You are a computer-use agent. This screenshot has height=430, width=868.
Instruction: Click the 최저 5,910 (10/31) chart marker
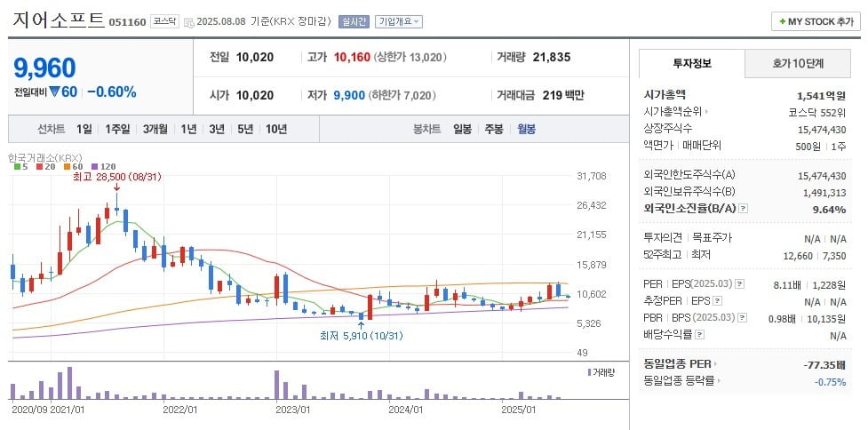[361, 335]
